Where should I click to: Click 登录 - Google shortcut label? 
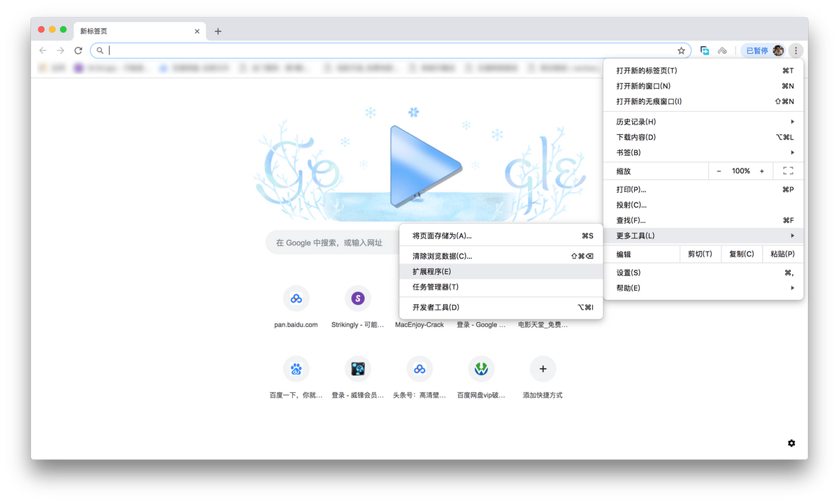pyautogui.click(x=481, y=324)
